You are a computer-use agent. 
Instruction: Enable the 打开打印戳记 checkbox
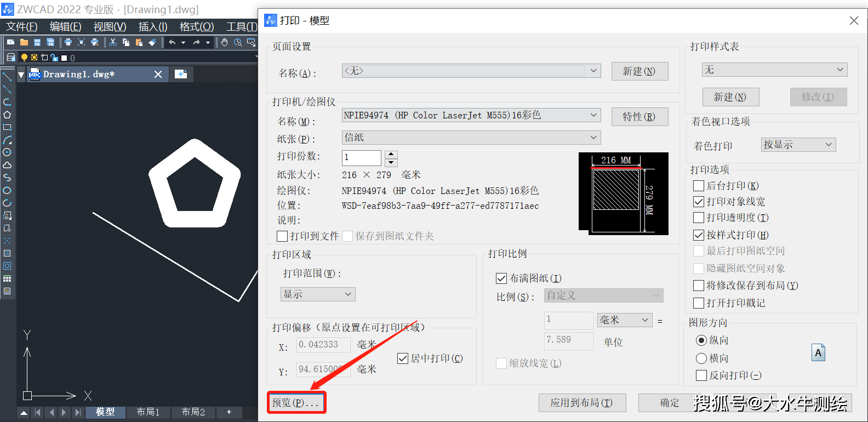[x=699, y=303]
